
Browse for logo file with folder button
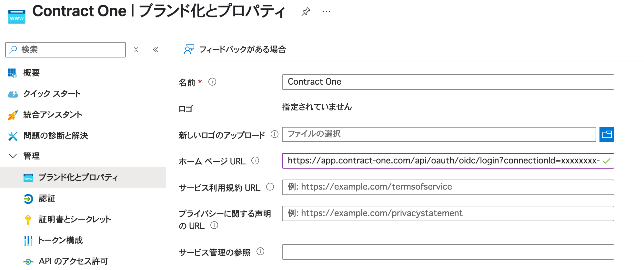pos(607,134)
